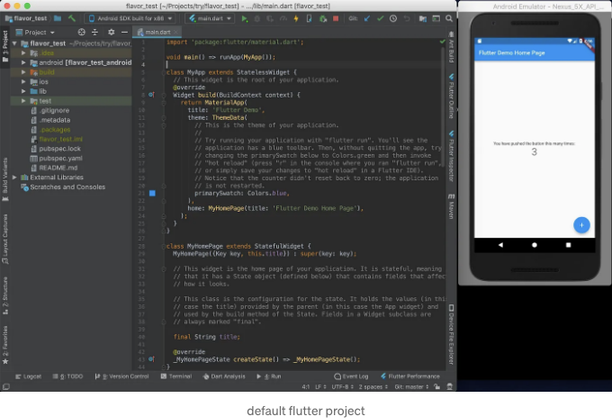The width and height of the screenshot is (612, 419).
Task: Tap emulator Android home circle
Action: click(534, 245)
